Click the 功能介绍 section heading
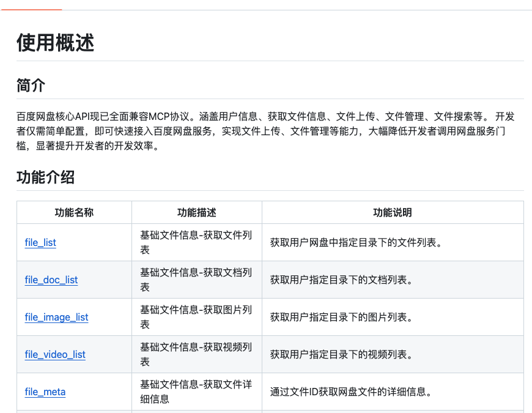Viewport: 532px width, 413px height. [x=45, y=177]
